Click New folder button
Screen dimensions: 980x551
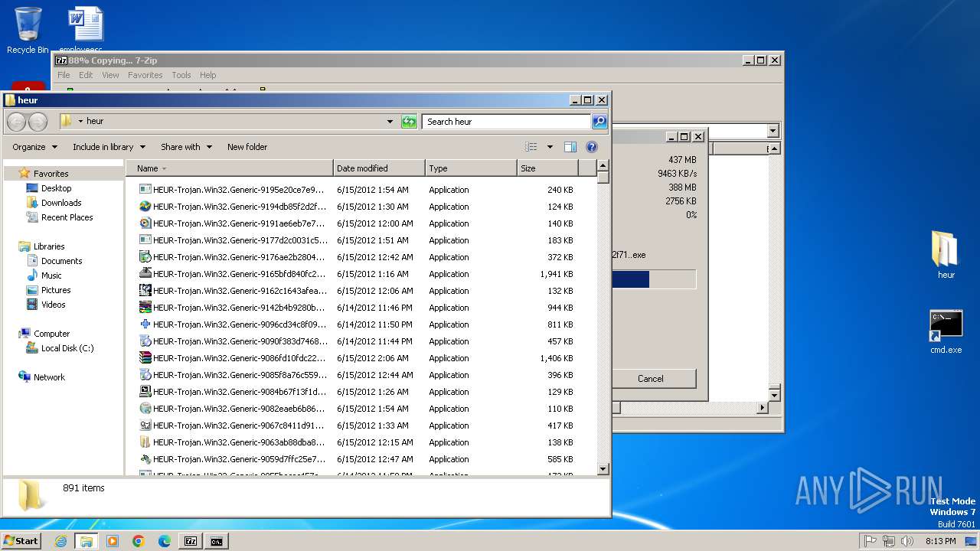pyautogui.click(x=247, y=147)
